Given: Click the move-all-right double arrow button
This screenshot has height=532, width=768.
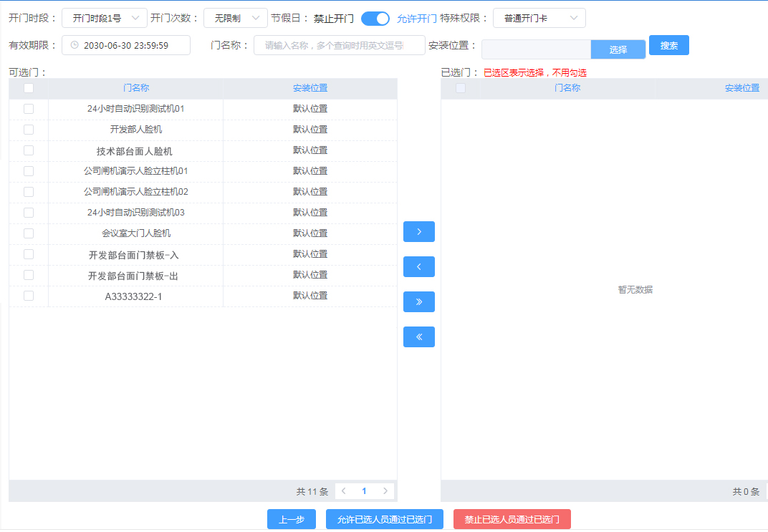Looking at the screenshot, I should click(x=419, y=302).
